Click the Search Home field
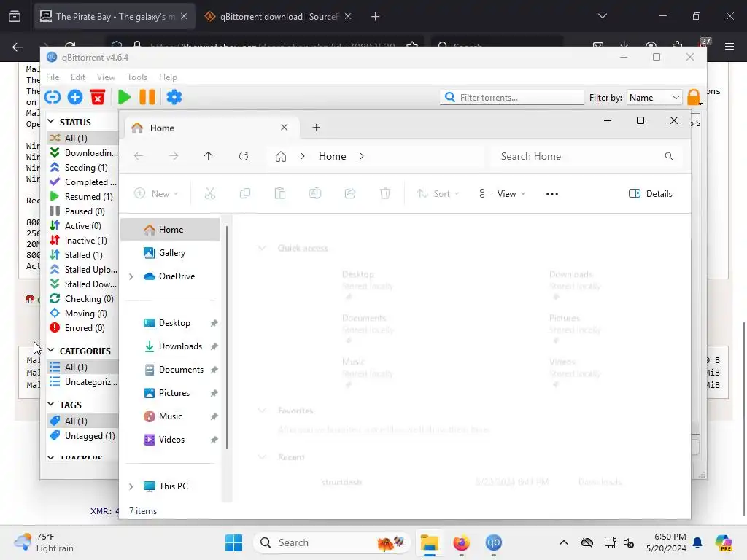 pyautogui.click(x=587, y=156)
